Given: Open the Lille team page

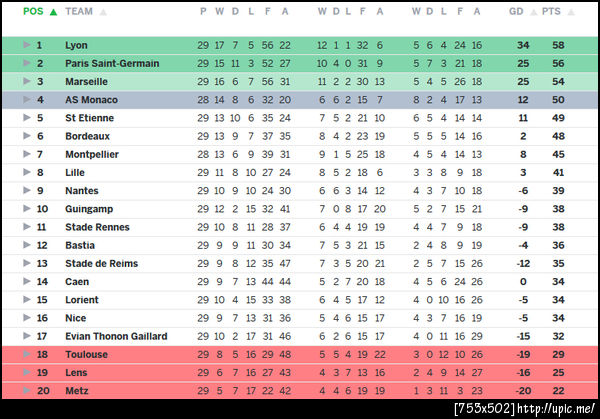Looking at the screenshot, I should click(76, 172).
